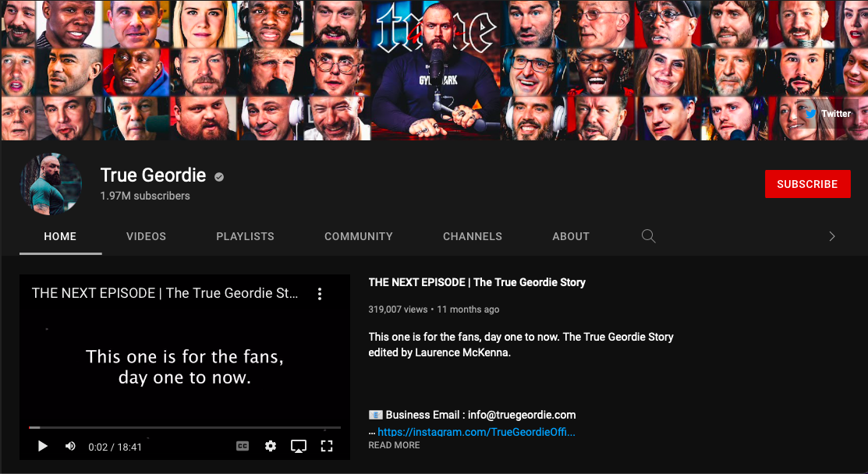Open the video three-dot more menu
The image size is (868, 474).
click(320, 294)
